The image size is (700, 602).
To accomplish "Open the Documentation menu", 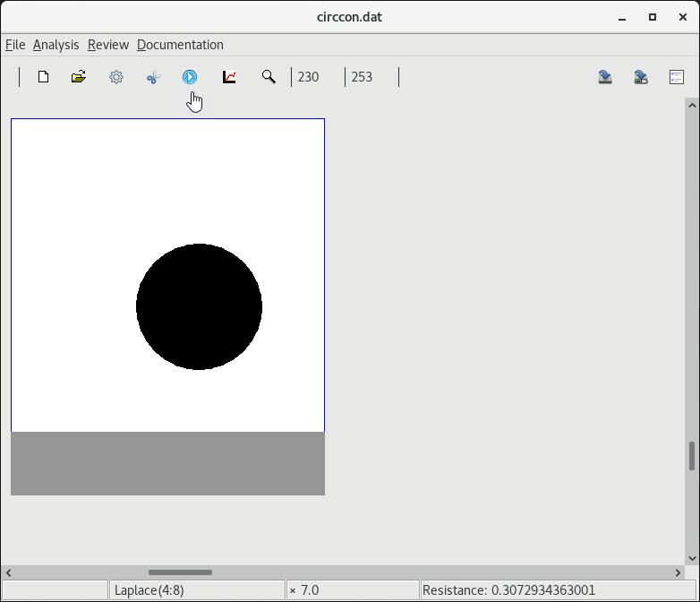I will (x=180, y=45).
